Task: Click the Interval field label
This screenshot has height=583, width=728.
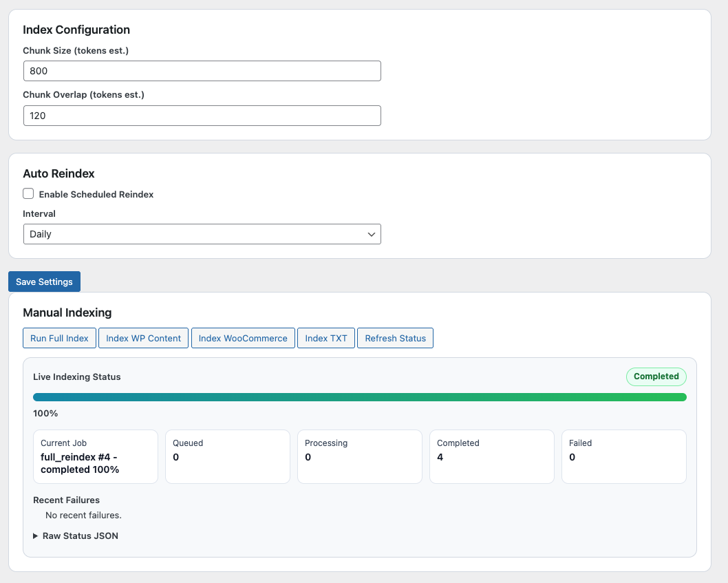Action: (x=39, y=213)
